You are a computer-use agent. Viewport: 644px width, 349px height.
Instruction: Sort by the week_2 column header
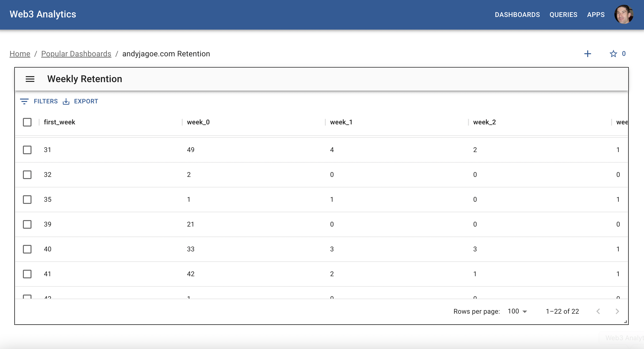coord(484,122)
